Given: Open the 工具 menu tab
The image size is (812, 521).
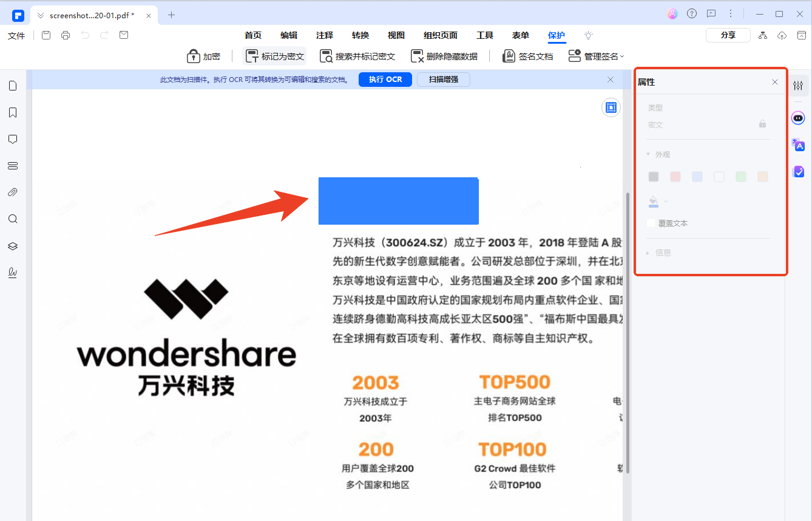Looking at the screenshot, I should coord(485,35).
